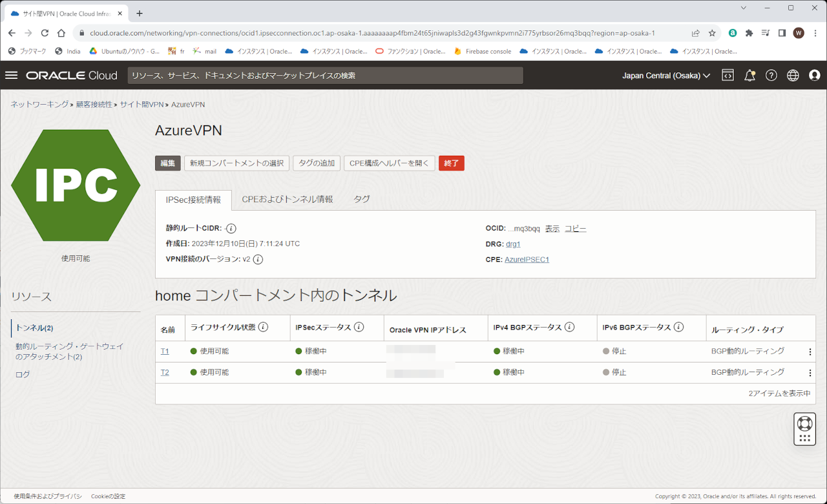
Task: Open the mail bookmark
Action: pyautogui.click(x=205, y=51)
